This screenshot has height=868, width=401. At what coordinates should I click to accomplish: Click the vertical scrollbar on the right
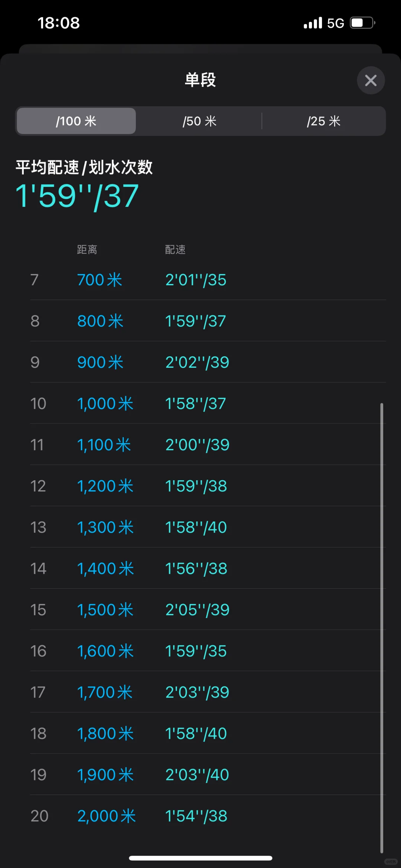pos(381,628)
